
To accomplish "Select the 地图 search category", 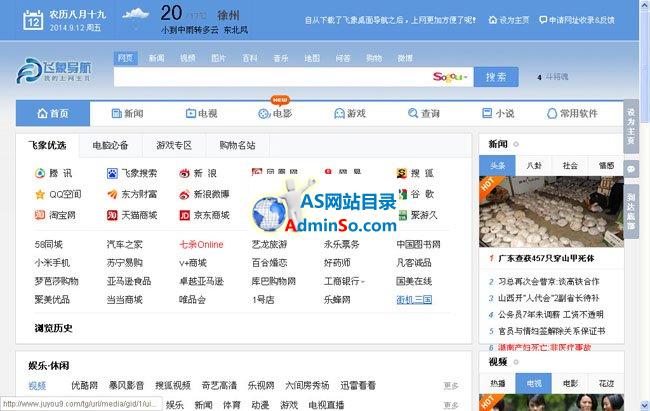I will click(x=312, y=58).
